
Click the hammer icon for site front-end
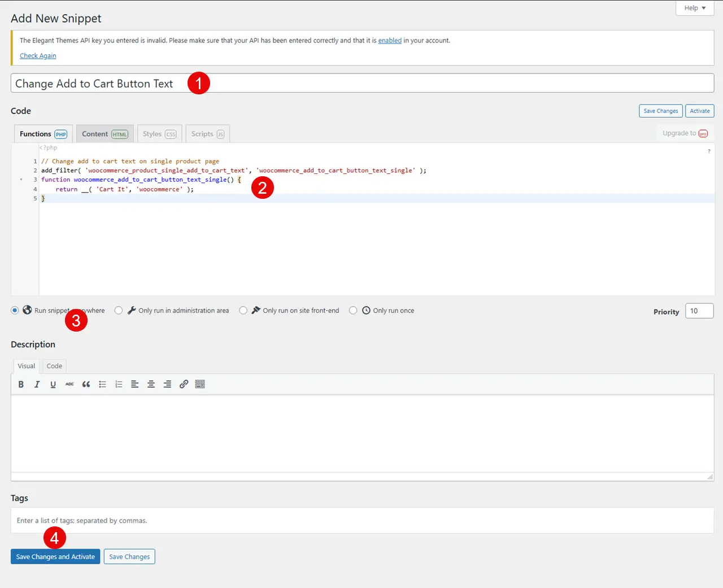coord(256,310)
